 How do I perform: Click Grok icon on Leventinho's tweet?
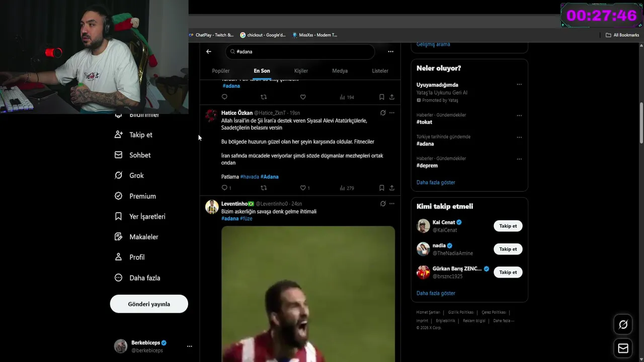coord(383,204)
